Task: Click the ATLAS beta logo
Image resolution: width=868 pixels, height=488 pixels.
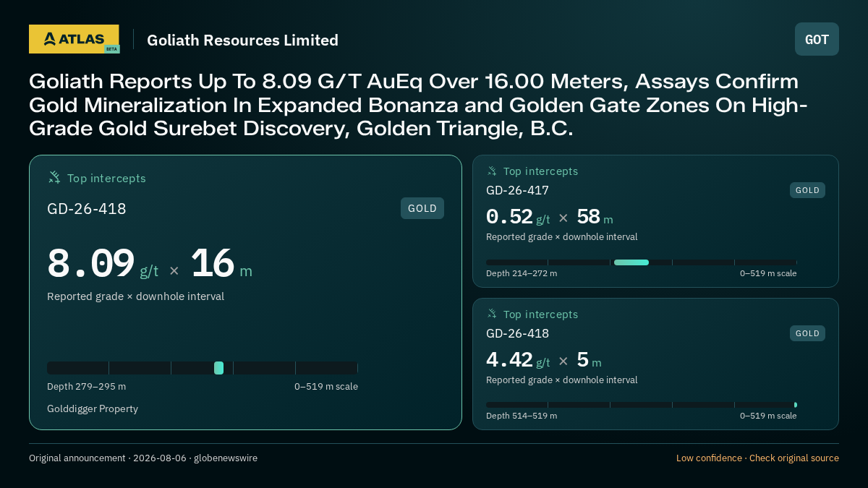Action: [x=74, y=39]
